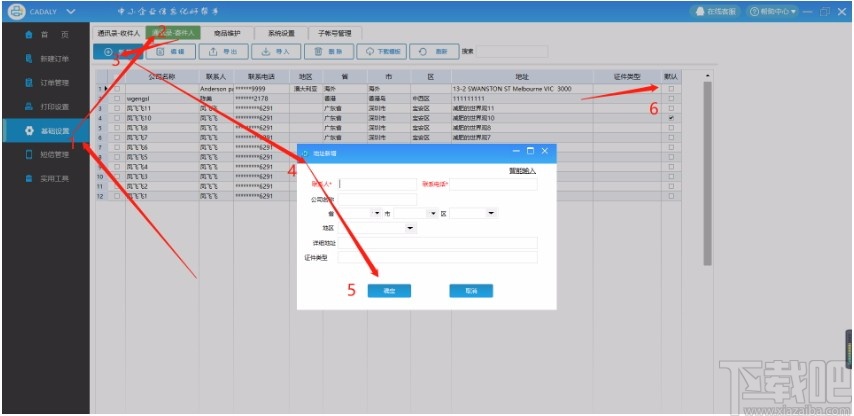The height and width of the screenshot is (416, 854).
Task: Click the home icon beside 首页
Action: tap(29, 34)
